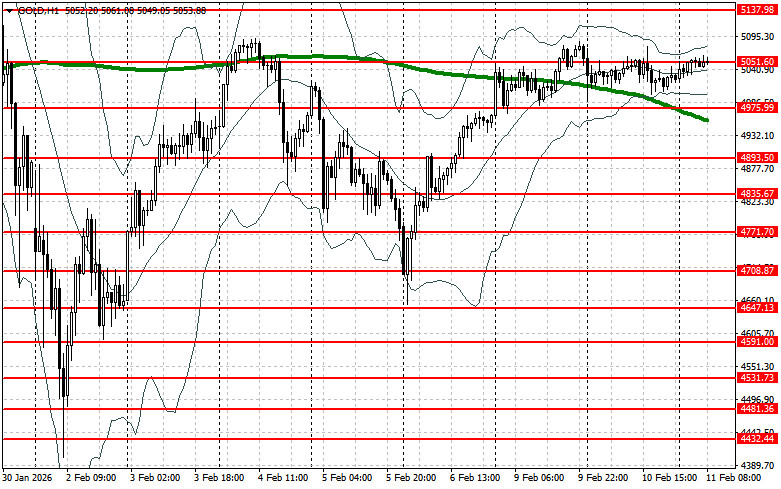This screenshot has width=781, height=489.
Task: Click the 5137.98 red price label
Action: tap(757, 10)
